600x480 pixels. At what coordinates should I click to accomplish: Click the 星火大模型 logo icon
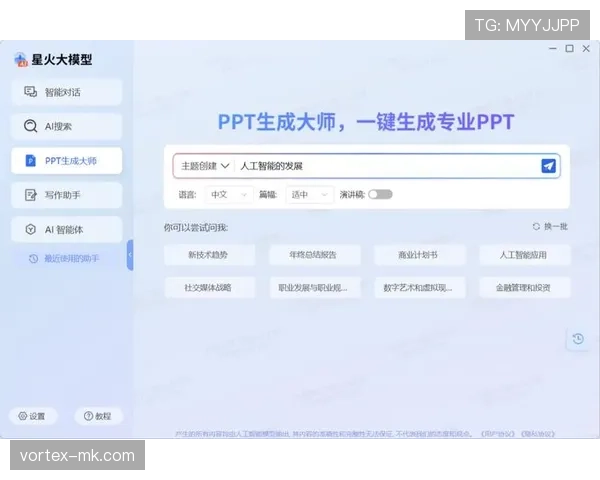21,59
